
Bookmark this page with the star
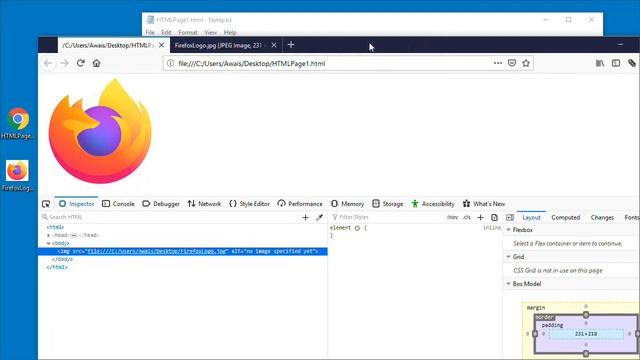click(526, 63)
